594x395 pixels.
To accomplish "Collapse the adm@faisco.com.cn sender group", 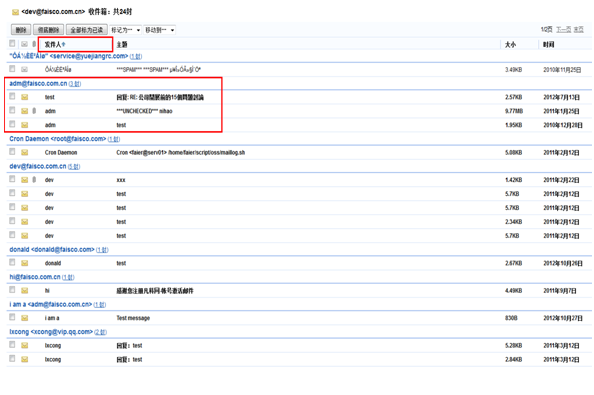I will (x=45, y=83).
